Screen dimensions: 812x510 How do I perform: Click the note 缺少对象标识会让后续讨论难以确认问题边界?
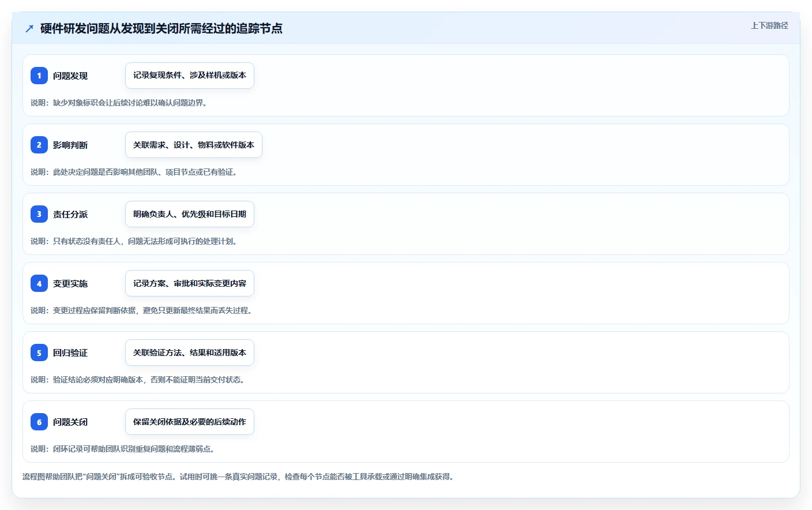tap(119, 103)
